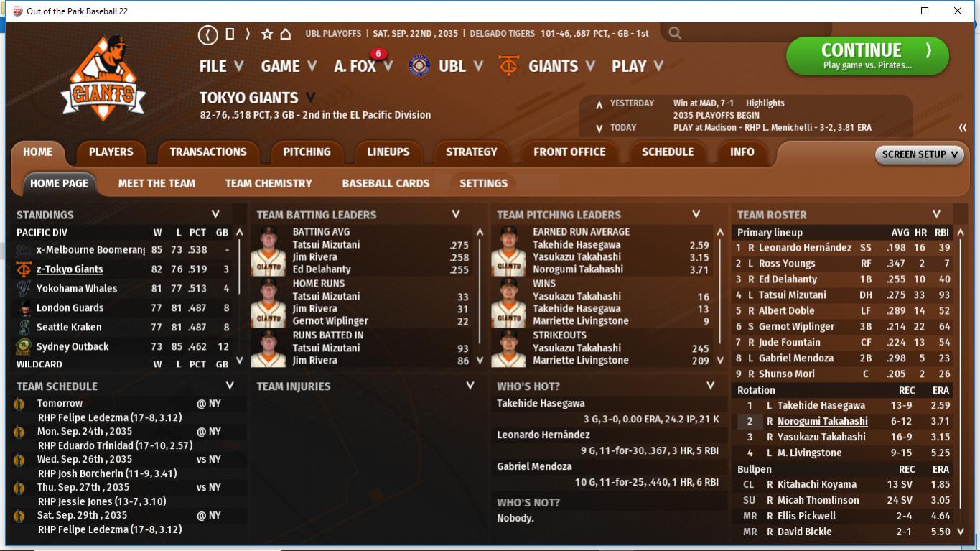
Task: Switch to the PITCHING tab
Action: pyautogui.click(x=307, y=152)
